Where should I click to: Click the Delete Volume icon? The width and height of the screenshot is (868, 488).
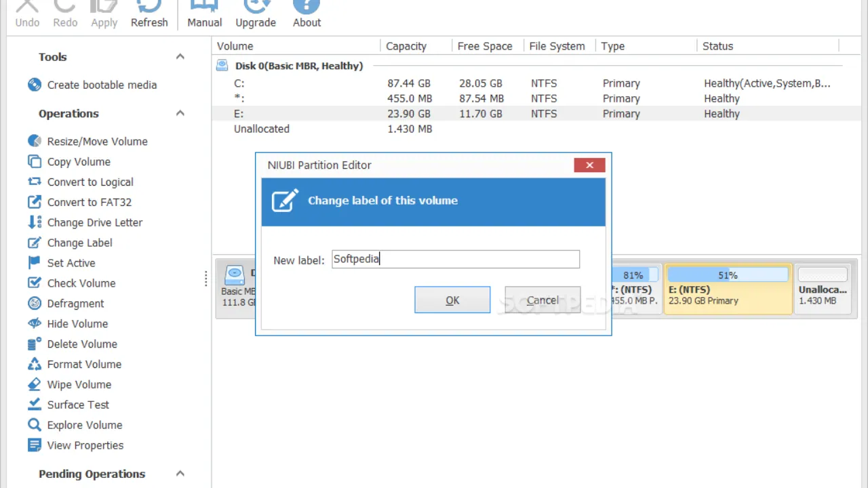coord(35,344)
